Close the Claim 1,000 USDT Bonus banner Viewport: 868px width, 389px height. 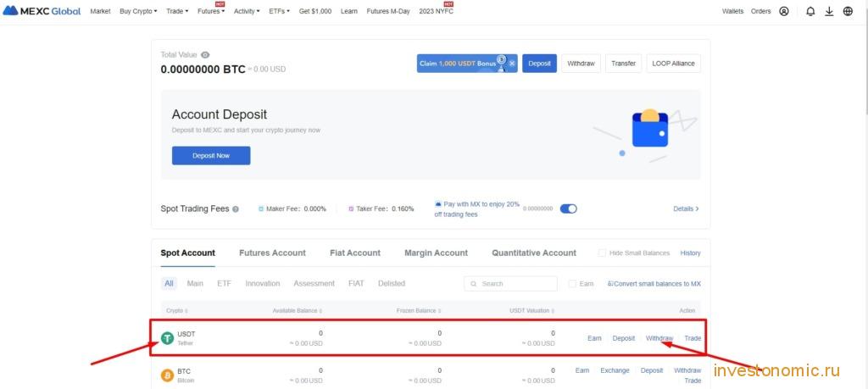pyautogui.click(x=512, y=64)
